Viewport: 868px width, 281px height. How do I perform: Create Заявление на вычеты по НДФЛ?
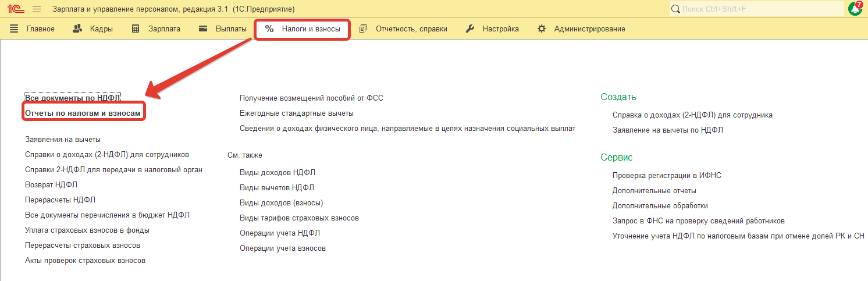pyautogui.click(x=668, y=130)
